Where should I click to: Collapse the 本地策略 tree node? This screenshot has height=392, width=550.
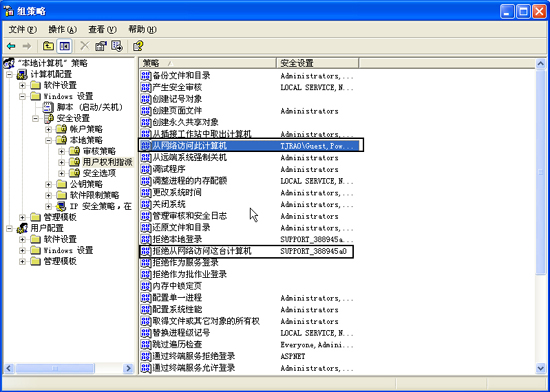click(48, 140)
